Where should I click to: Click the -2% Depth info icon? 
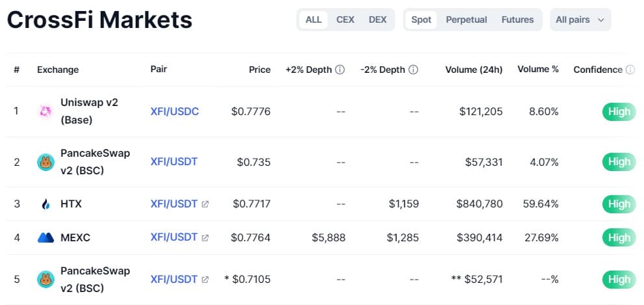[x=413, y=70]
